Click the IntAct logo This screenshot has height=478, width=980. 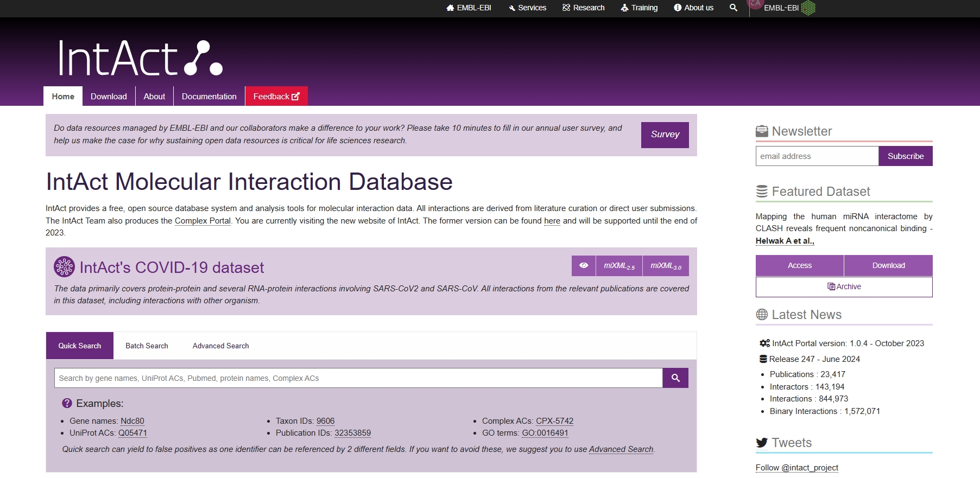pyautogui.click(x=140, y=58)
